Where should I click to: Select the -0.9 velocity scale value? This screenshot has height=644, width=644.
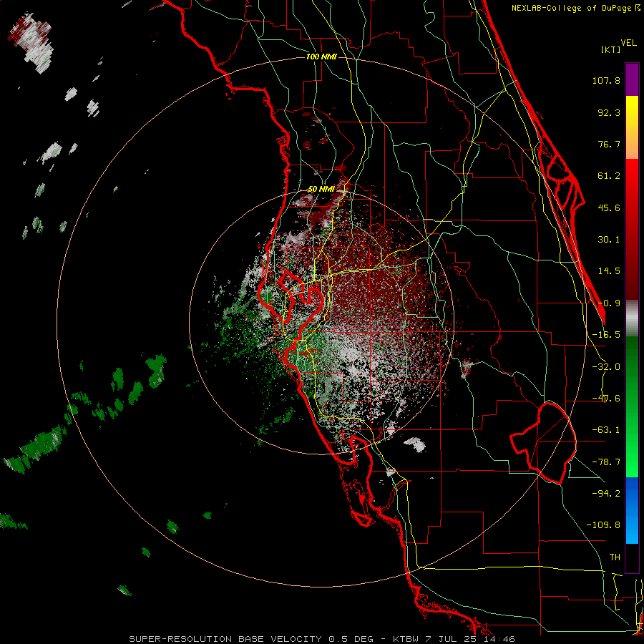[609, 303]
